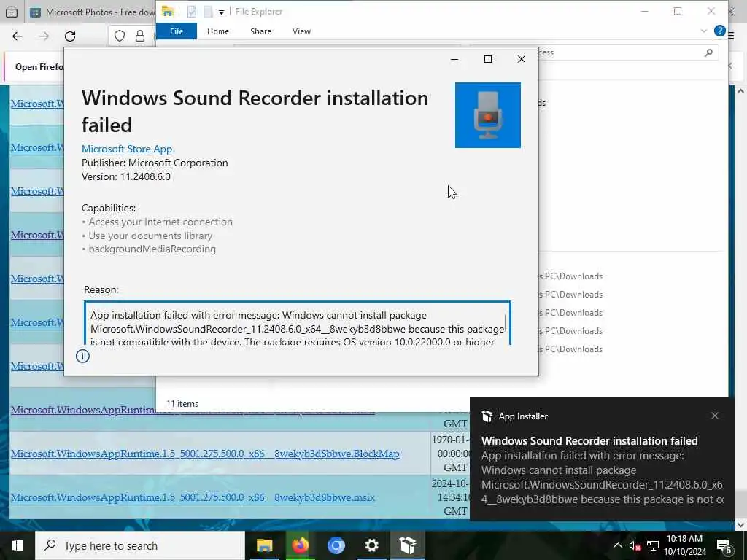Click the taskbar search box
Viewport: 747px width, 560px height.
click(140, 545)
